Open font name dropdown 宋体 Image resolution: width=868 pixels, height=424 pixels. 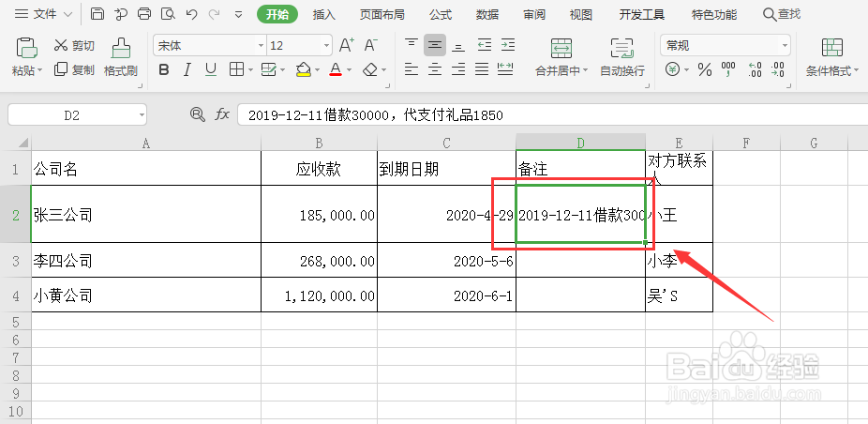[261, 45]
